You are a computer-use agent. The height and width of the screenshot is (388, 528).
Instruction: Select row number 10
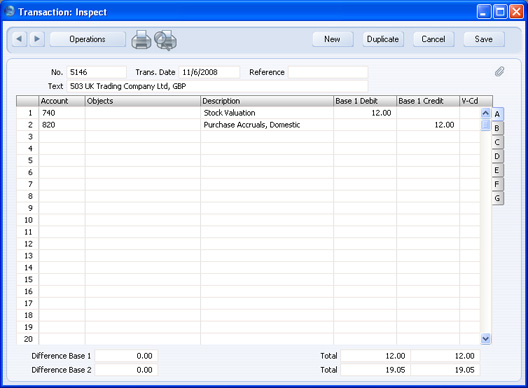coord(28,220)
